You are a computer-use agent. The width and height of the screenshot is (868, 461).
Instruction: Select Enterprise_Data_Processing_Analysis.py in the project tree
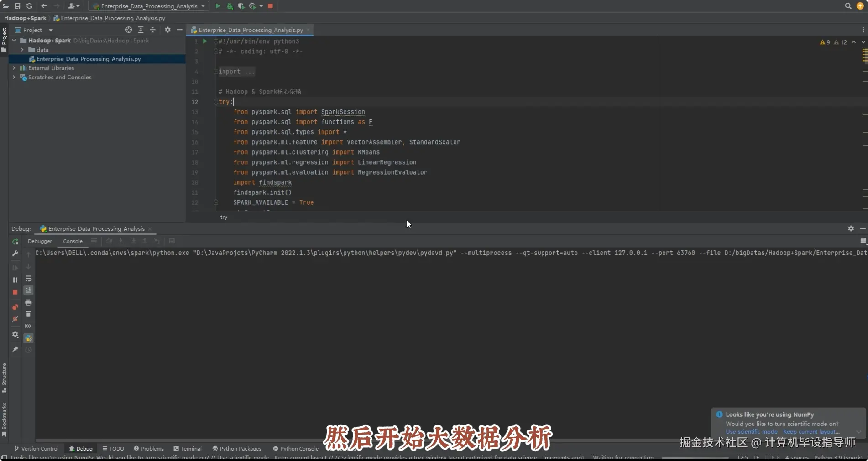[89, 59]
